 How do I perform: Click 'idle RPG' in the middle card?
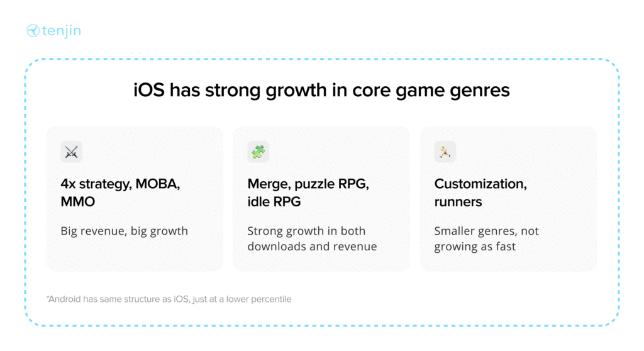point(274,202)
